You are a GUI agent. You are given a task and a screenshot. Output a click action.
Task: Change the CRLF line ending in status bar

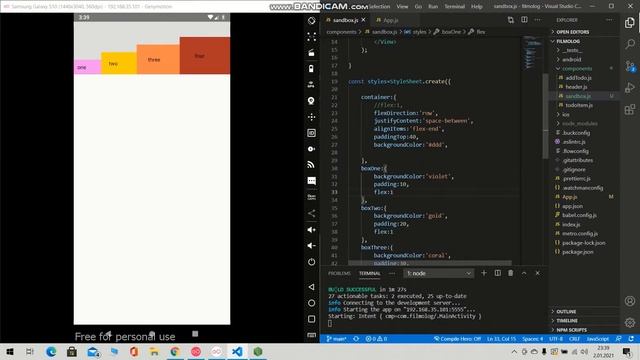tap(574, 339)
